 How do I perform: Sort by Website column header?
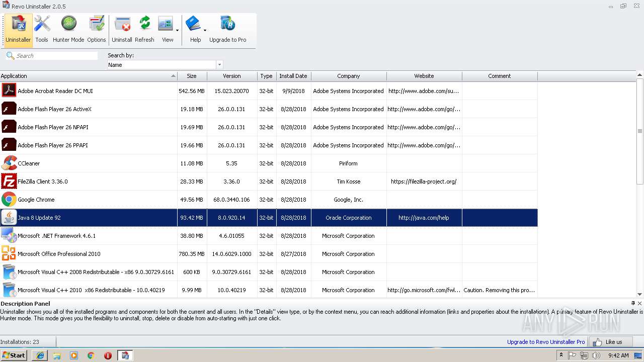424,76
